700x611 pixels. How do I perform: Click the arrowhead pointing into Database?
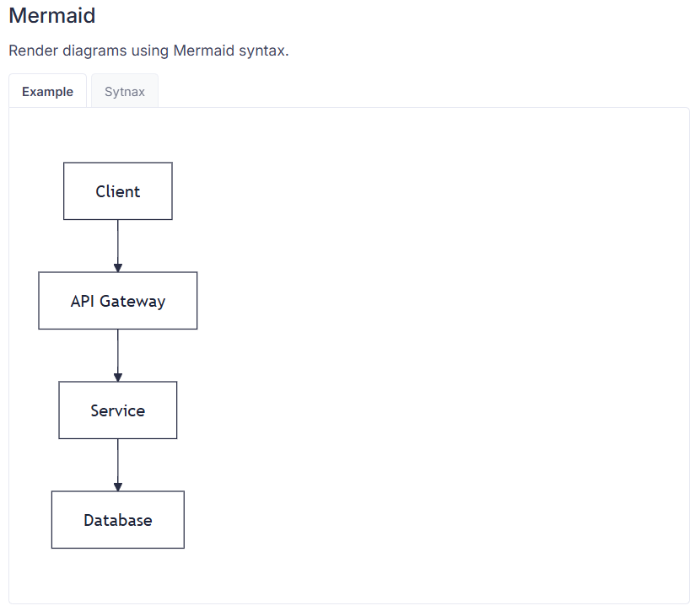click(x=118, y=486)
